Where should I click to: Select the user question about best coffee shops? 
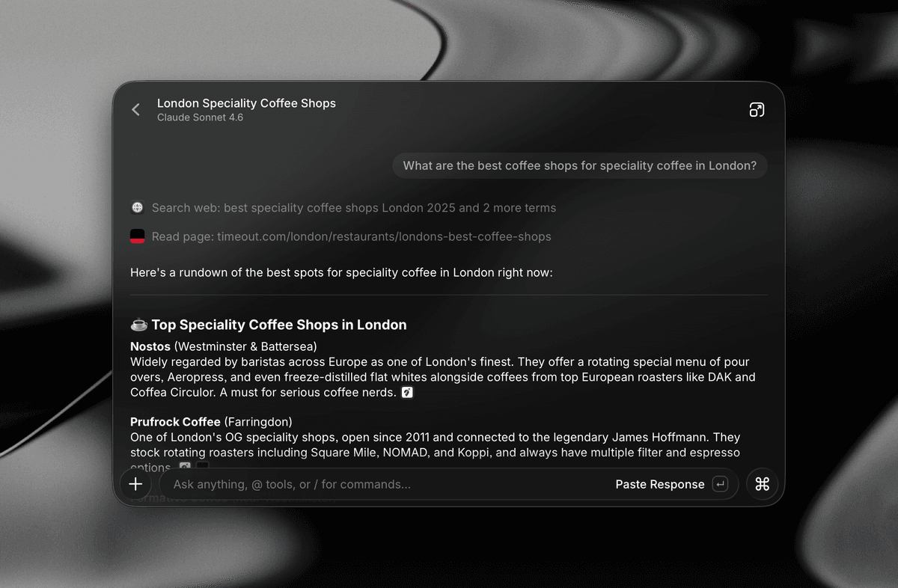pos(580,165)
